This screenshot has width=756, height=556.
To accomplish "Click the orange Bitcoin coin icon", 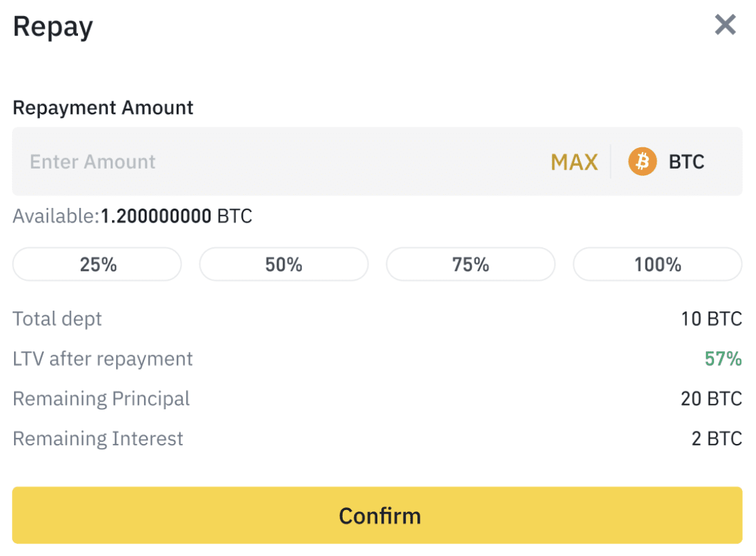I will coord(642,161).
